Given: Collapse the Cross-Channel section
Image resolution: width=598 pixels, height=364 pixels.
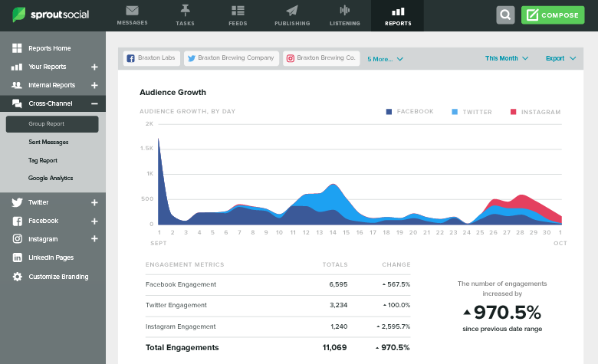Looking at the screenshot, I should tap(94, 103).
